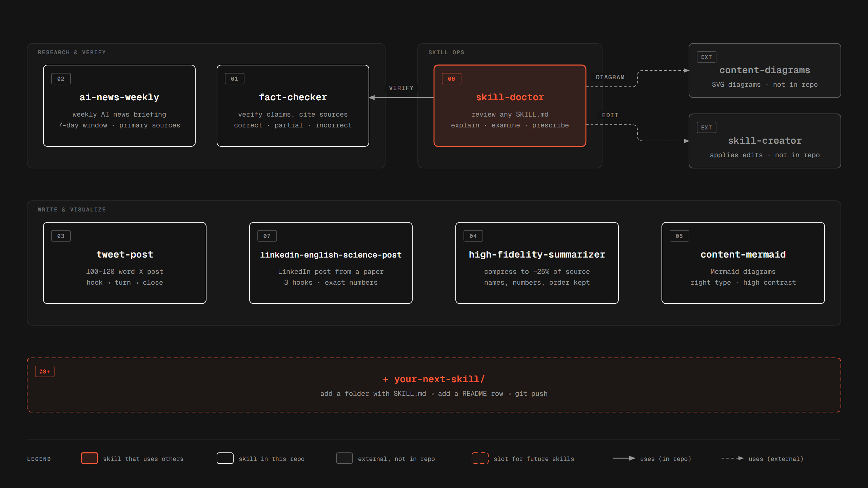Click the skill-creator external card title

[765, 141]
